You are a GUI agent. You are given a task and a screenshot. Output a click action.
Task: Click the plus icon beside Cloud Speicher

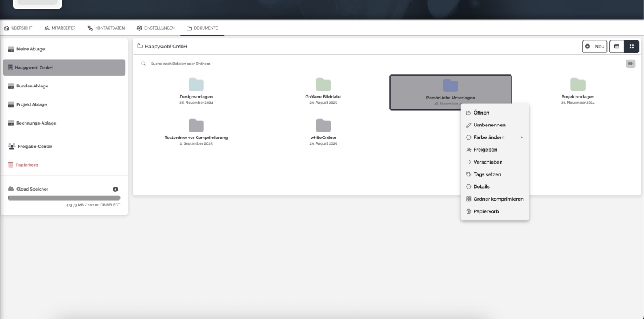coord(116,189)
